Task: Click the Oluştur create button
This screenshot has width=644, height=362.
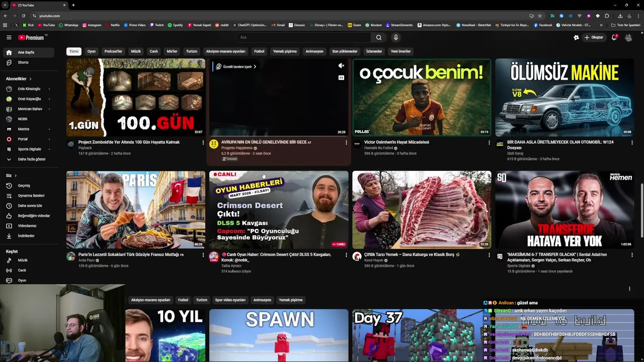Action: click(x=594, y=37)
